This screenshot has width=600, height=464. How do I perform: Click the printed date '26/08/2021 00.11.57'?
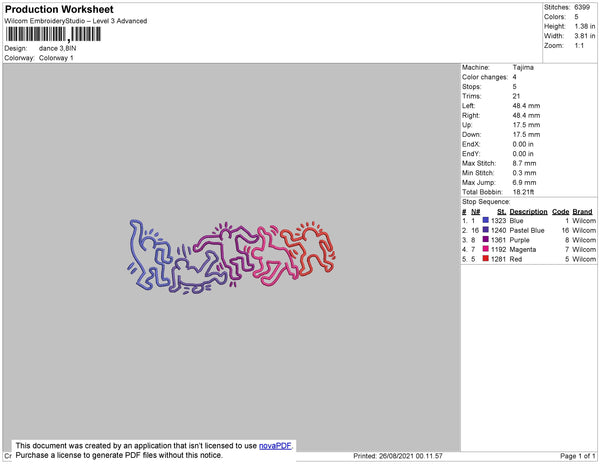pyautogui.click(x=411, y=456)
